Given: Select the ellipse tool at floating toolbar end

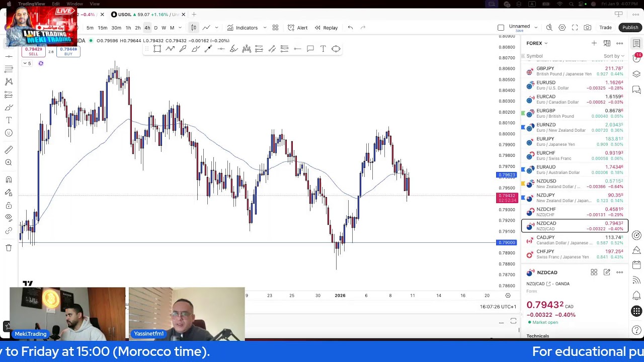Looking at the screenshot, I should pos(336,49).
